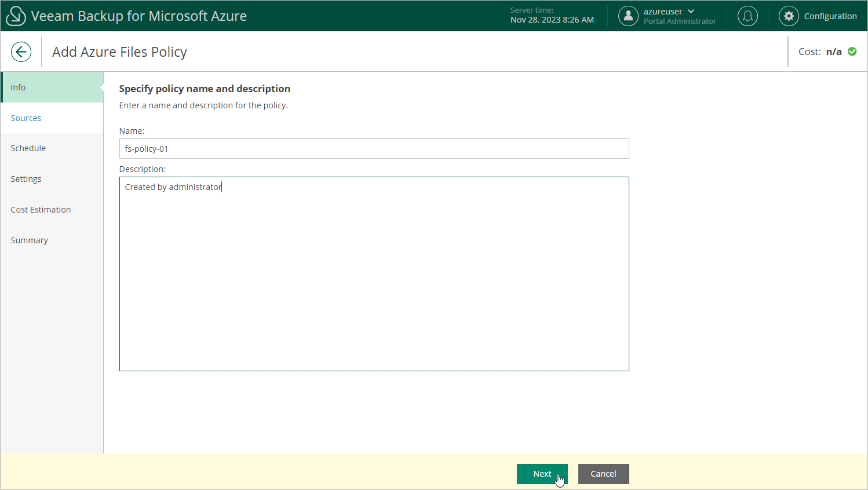Click the 'Specify policy name and description' heading
The height and width of the screenshot is (490, 868).
click(205, 89)
